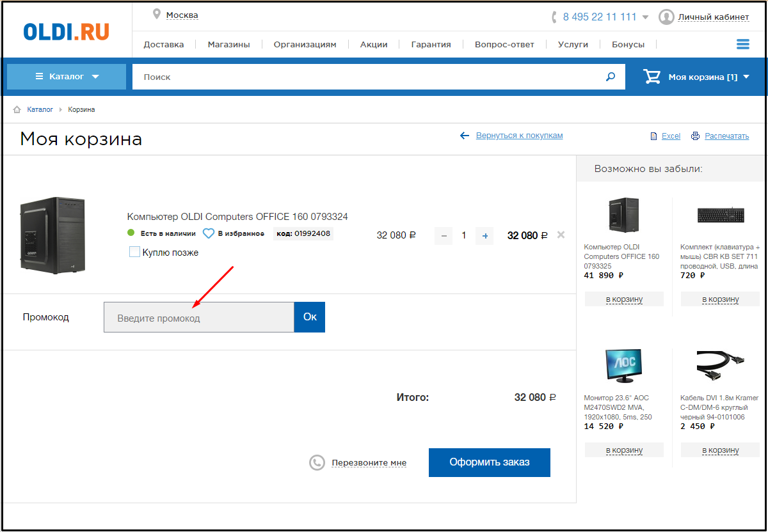Open the Компьютер OLDI Computers OFFICE 160 0793324 title
The image size is (768, 532).
pos(237,217)
